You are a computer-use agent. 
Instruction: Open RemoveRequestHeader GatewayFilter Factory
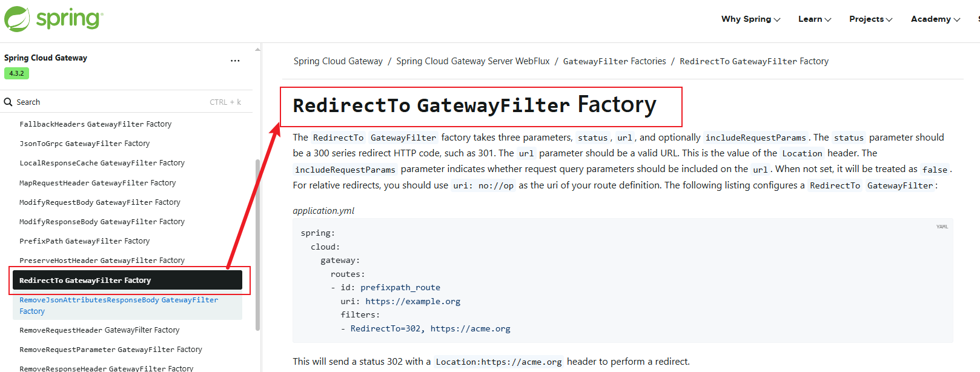pos(99,330)
